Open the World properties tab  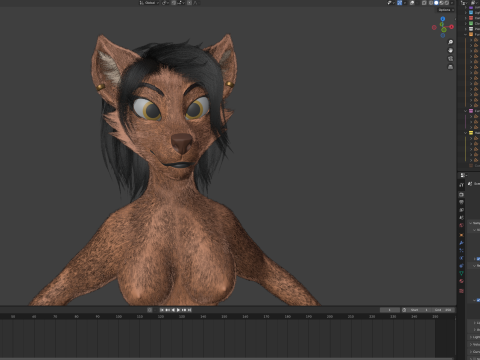461,225
